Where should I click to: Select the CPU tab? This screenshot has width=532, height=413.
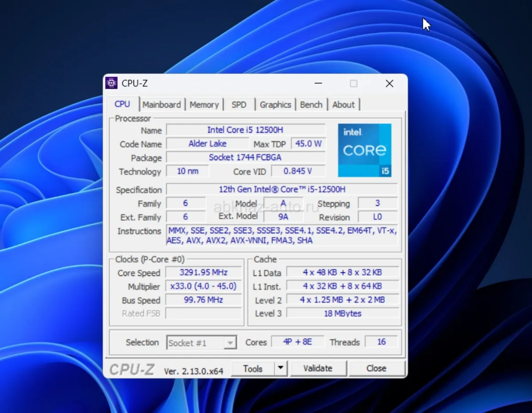(x=122, y=104)
